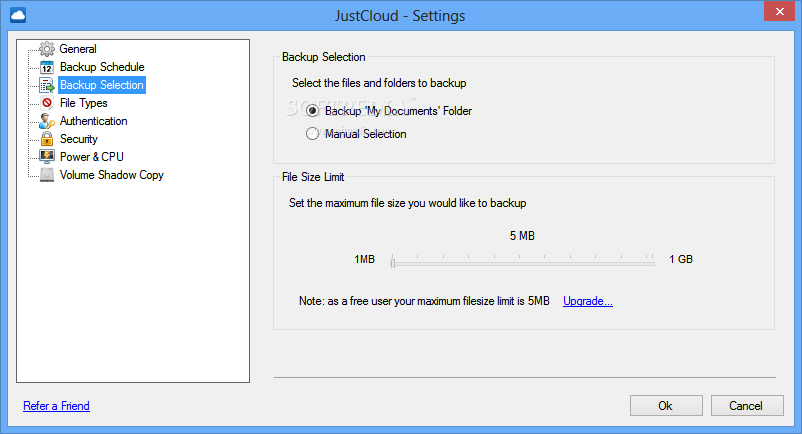
Task: Click the '1 GB' maximum label
Action: pos(681,259)
